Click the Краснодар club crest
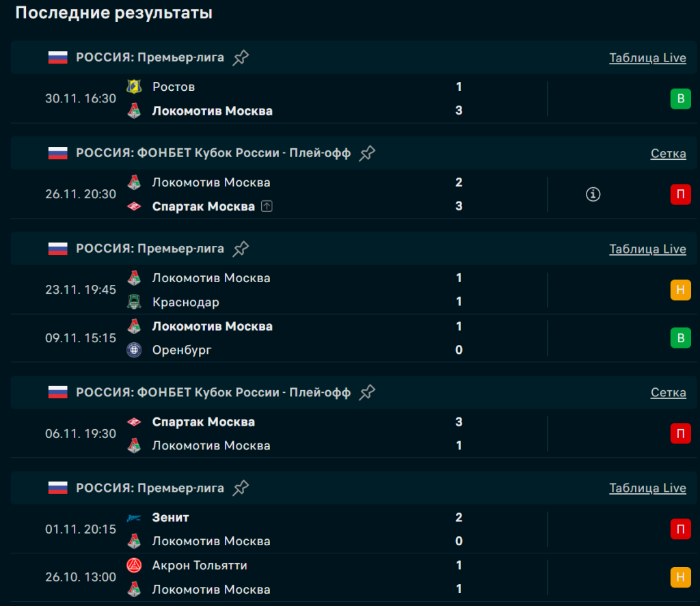This screenshot has height=606, width=700. point(134,302)
